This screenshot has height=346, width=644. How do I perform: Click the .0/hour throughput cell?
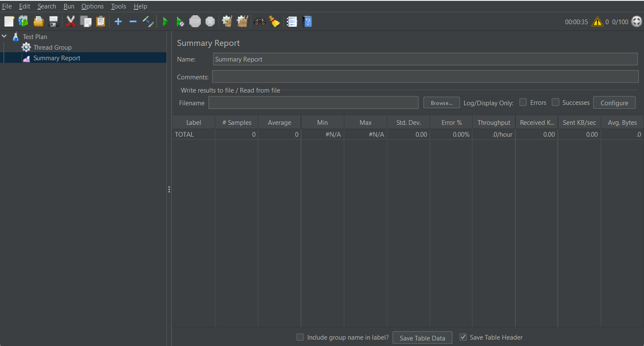[x=494, y=134]
